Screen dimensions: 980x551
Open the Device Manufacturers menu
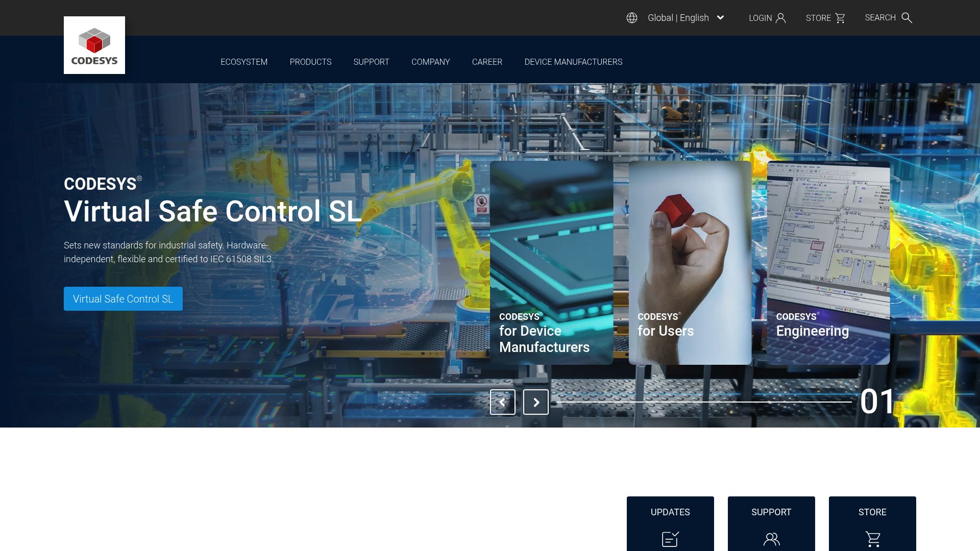[573, 62]
